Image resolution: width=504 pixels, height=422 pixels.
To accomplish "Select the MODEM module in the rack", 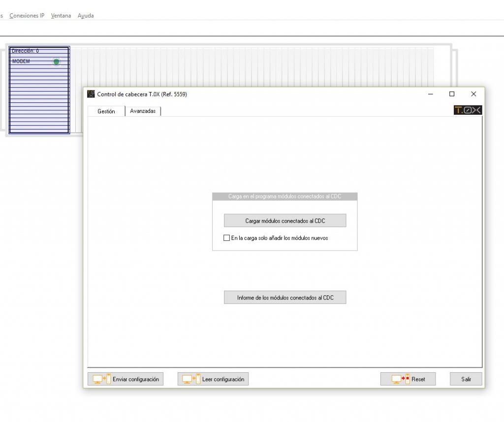I will 30,61.
